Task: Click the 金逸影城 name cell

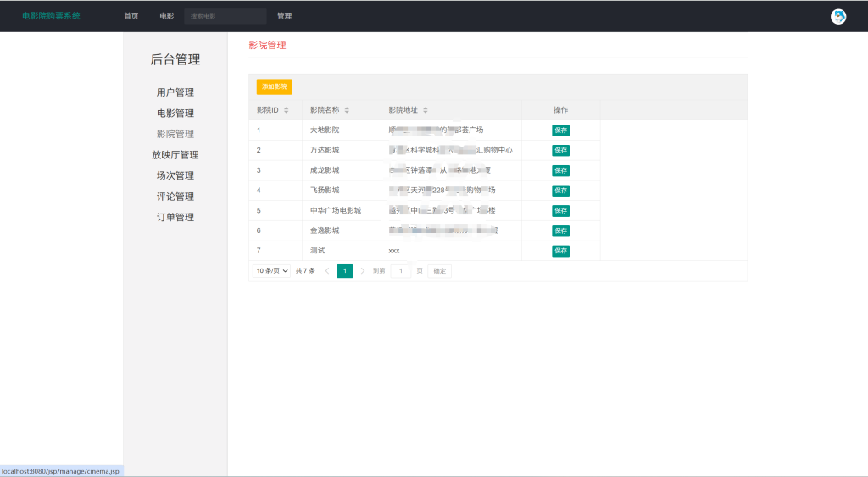Action: 342,230
